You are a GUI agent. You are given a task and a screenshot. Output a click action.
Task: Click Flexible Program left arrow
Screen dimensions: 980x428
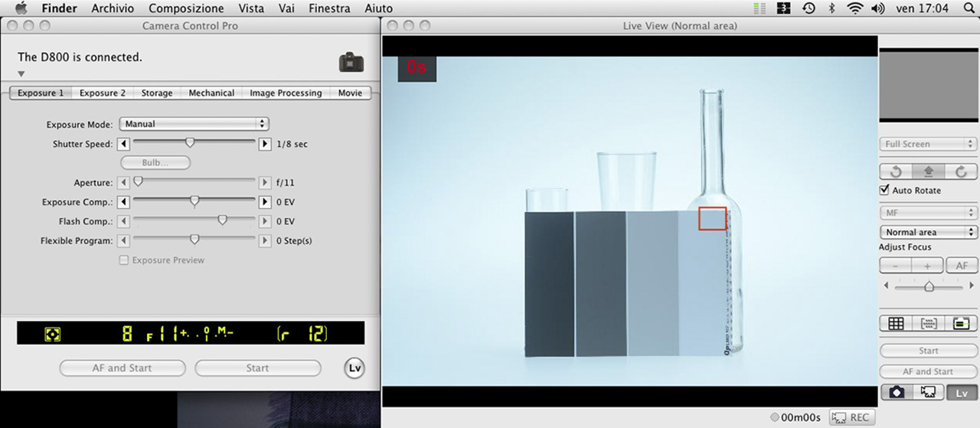(x=125, y=240)
